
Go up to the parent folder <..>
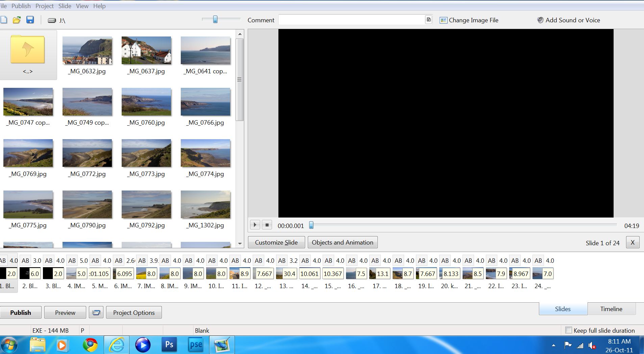28,55
